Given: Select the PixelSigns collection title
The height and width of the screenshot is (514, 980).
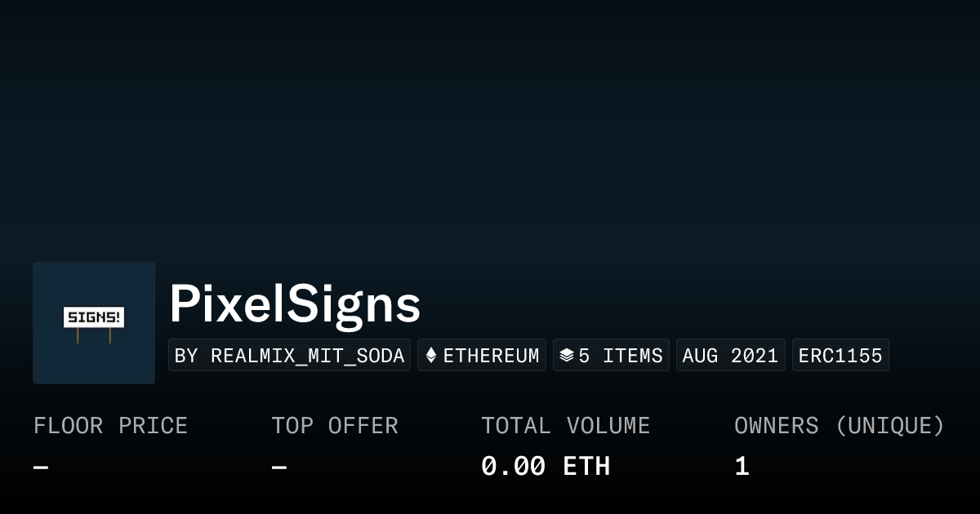Looking at the screenshot, I should click(x=295, y=305).
